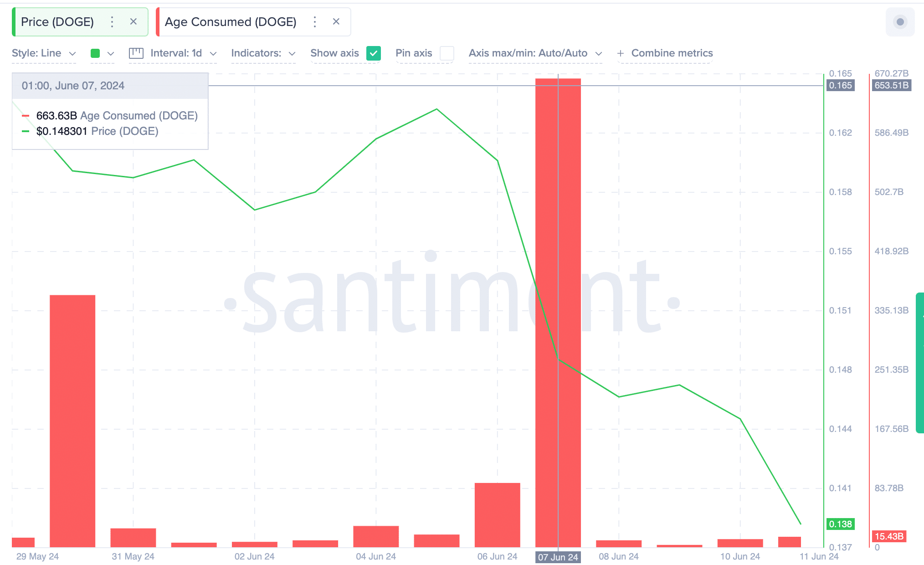Click the 31 May 24 axis label
This screenshot has height=565, width=924.
(x=133, y=557)
